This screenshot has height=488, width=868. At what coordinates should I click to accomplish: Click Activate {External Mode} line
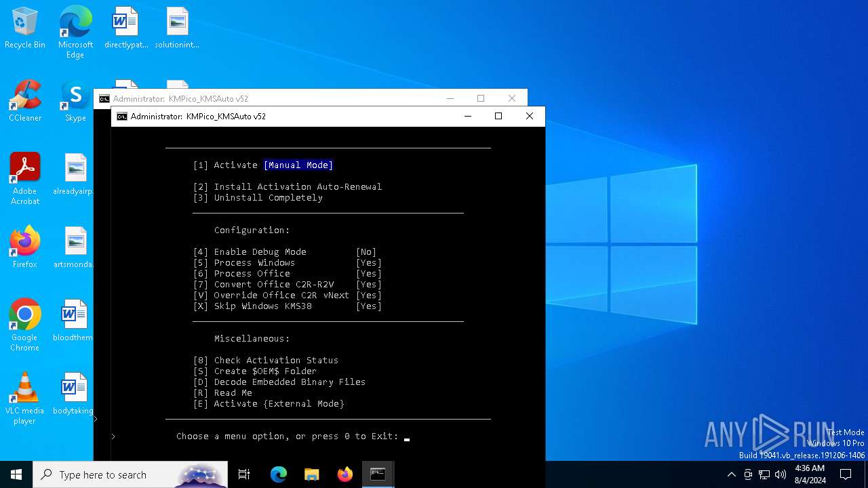pyautogui.click(x=269, y=404)
